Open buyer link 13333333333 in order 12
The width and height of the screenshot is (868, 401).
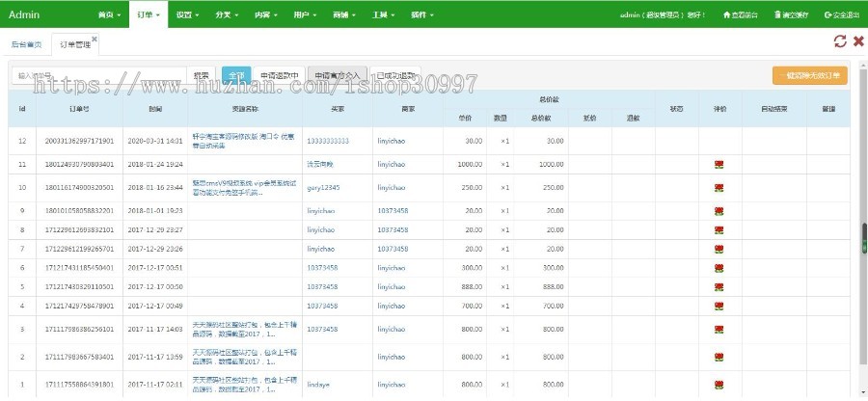pyautogui.click(x=328, y=141)
